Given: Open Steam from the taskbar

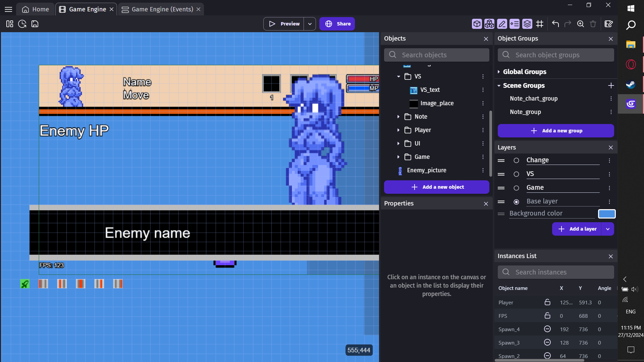Looking at the screenshot, I should [x=631, y=84].
